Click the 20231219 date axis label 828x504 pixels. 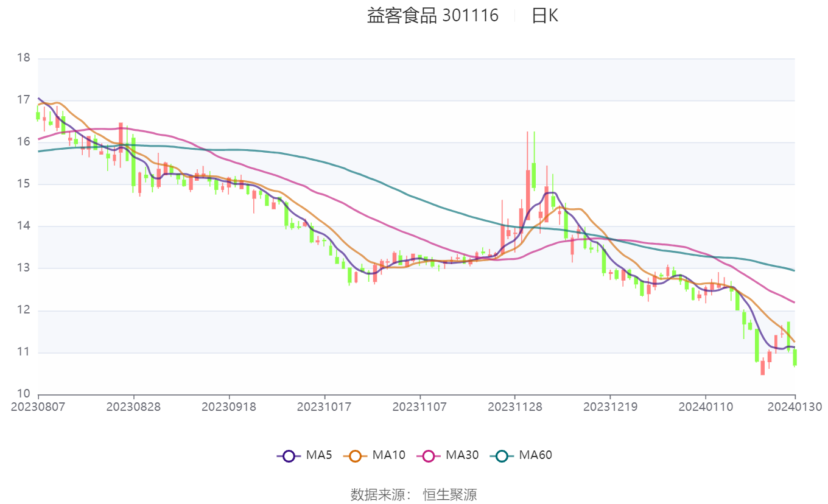pos(611,407)
